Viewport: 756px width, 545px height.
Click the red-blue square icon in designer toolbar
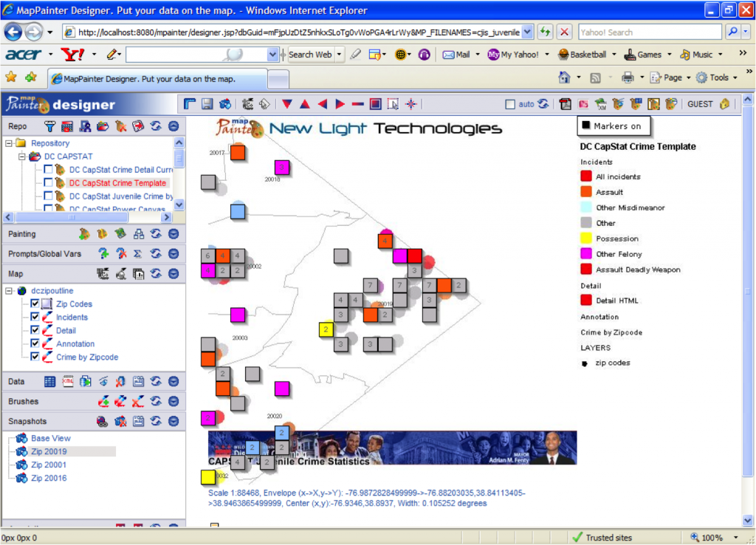pos(376,104)
